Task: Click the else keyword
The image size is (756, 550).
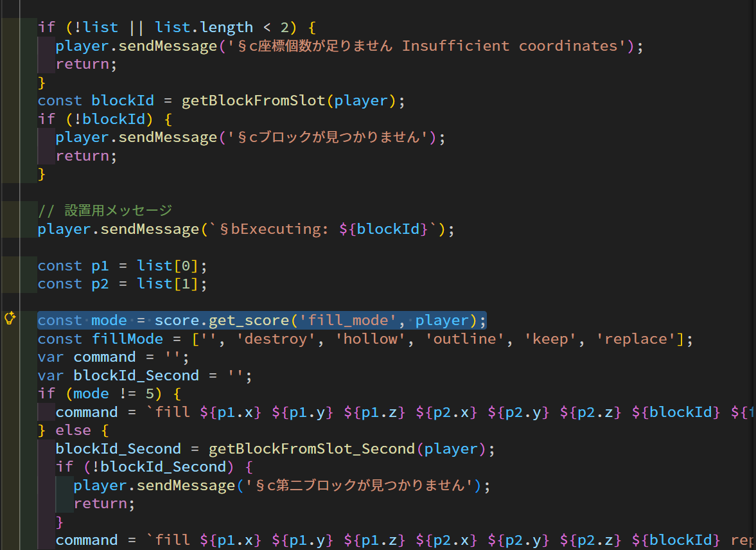Action: [73, 430]
